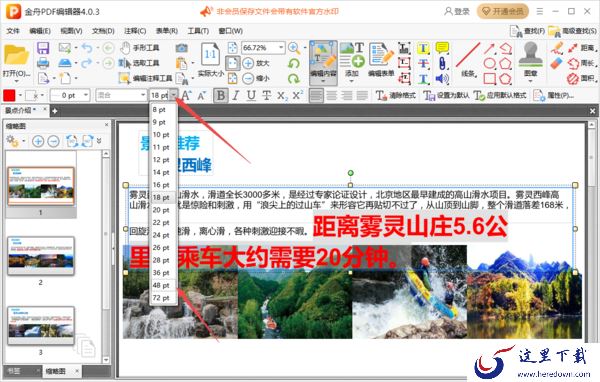Open the 注释 (Comment) menu
The height and width of the screenshot is (382, 600).
135,31
